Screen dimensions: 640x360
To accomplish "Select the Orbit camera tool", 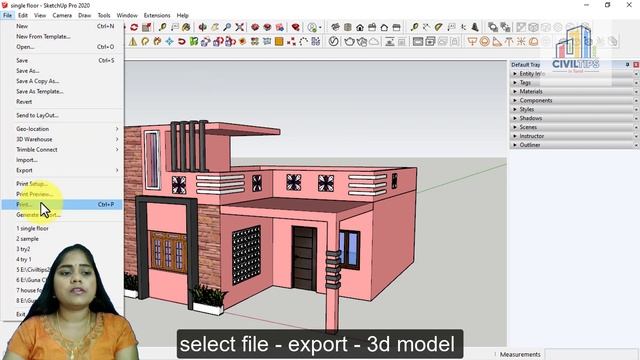I will 202,27.
